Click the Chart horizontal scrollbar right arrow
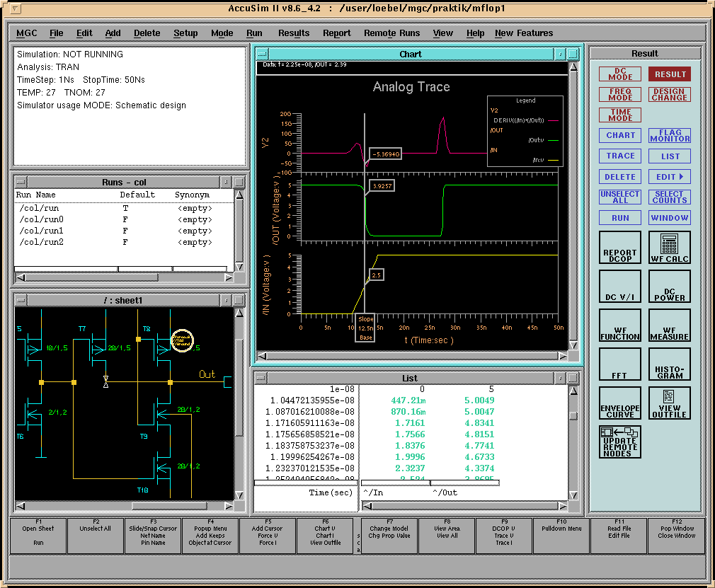The image size is (715, 588). tap(564, 356)
